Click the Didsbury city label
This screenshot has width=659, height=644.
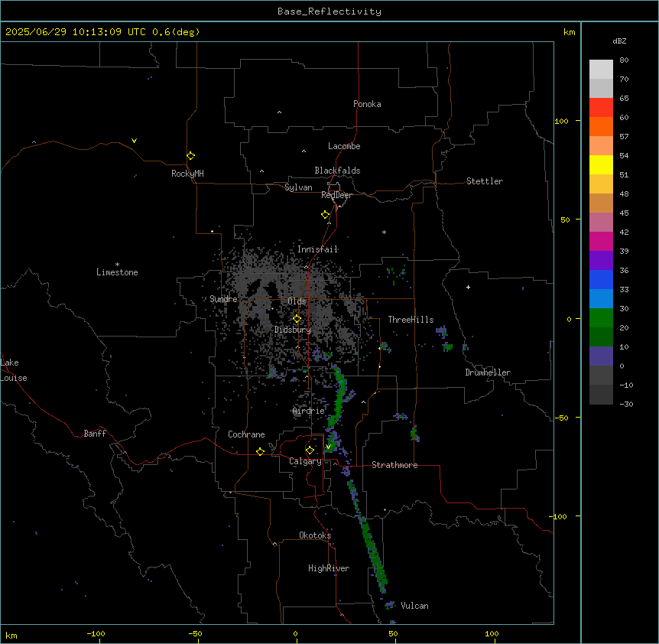[293, 330]
